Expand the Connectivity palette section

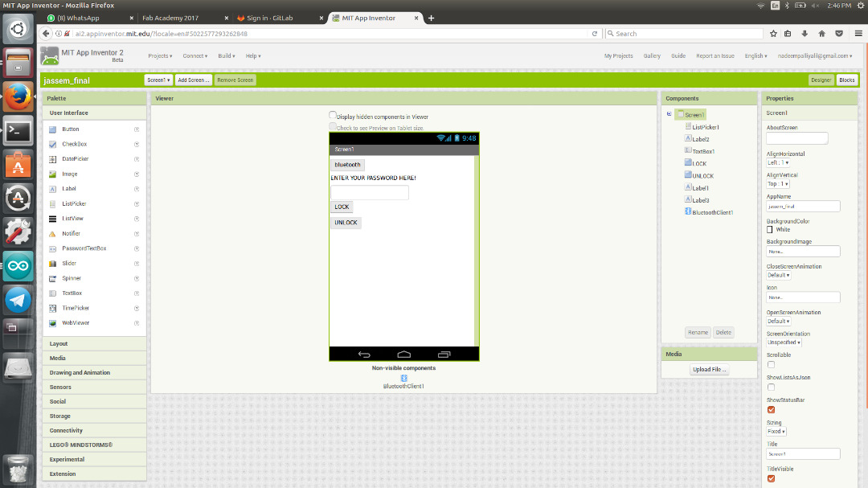click(x=94, y=430)
